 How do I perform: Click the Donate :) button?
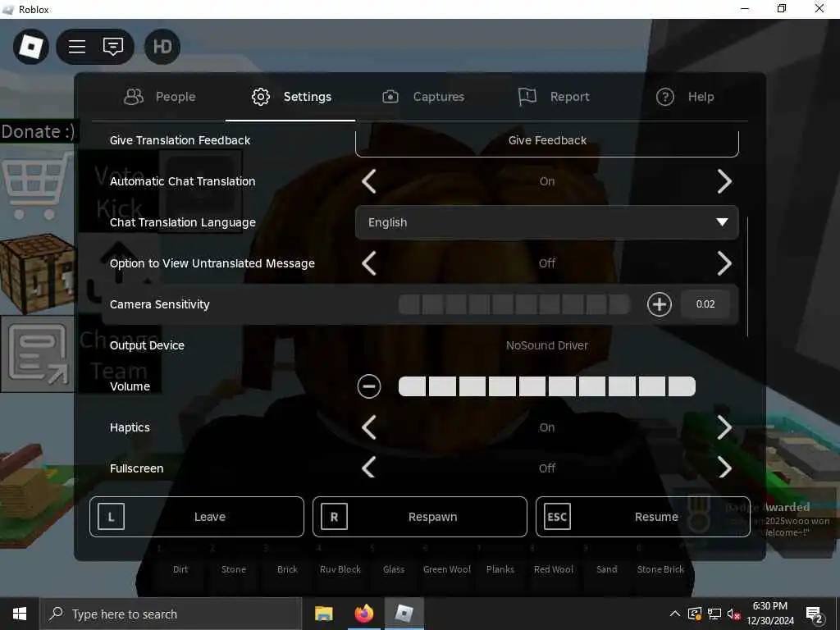click(x=38, y=132)
